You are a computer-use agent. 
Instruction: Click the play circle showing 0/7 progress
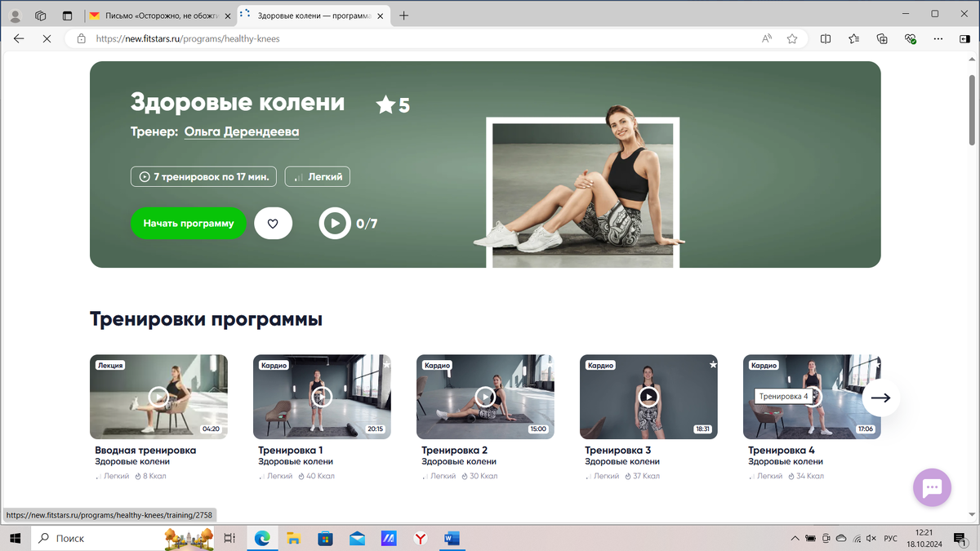[x=335, y=223]
